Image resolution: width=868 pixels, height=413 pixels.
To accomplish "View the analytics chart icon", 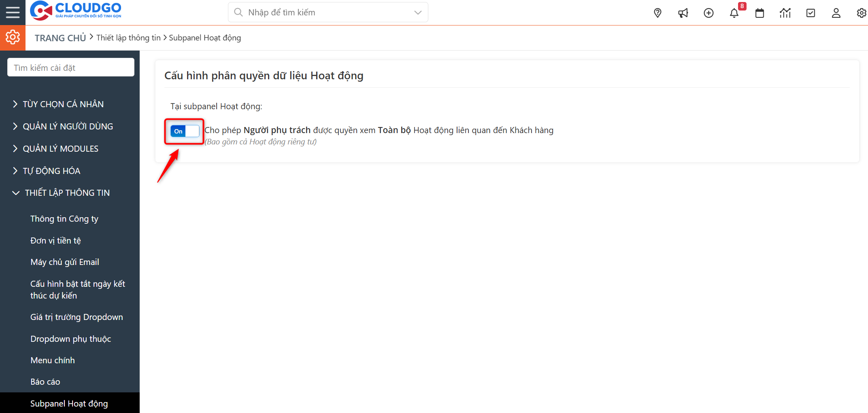I will 785,13.
